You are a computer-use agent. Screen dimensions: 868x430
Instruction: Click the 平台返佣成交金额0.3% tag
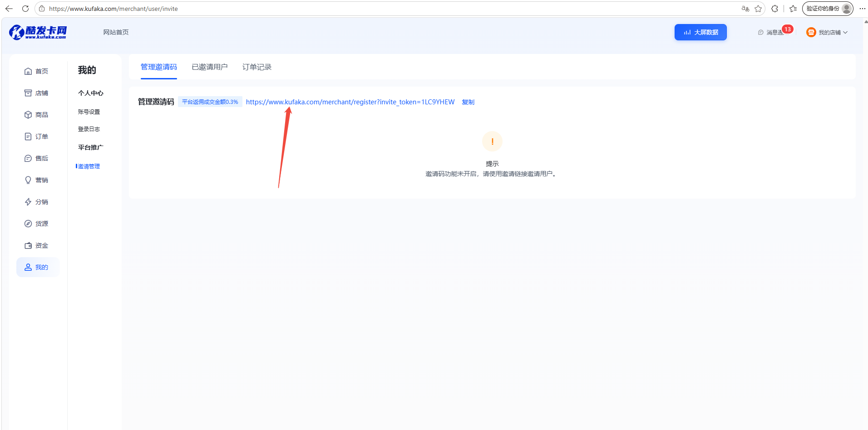(210, 102)
